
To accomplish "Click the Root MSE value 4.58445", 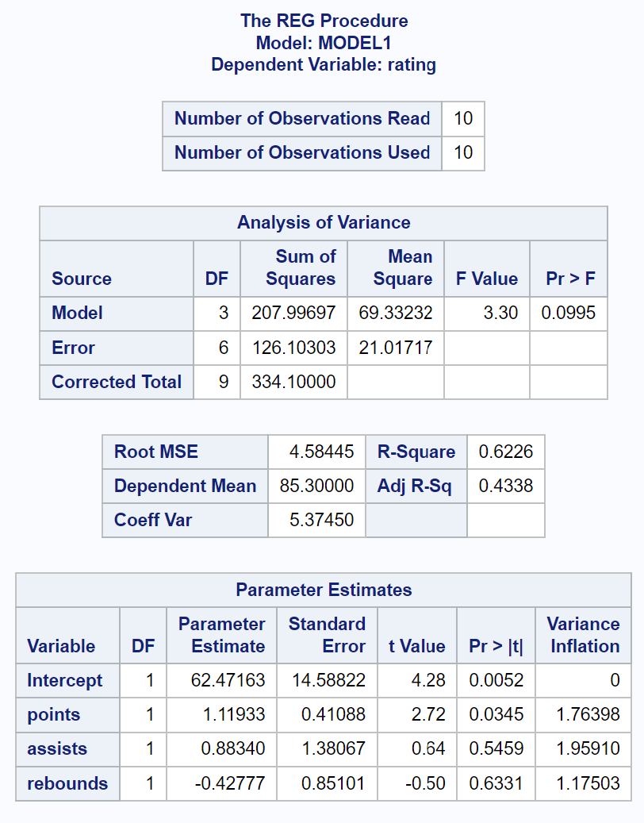I will tap(321, 452).
